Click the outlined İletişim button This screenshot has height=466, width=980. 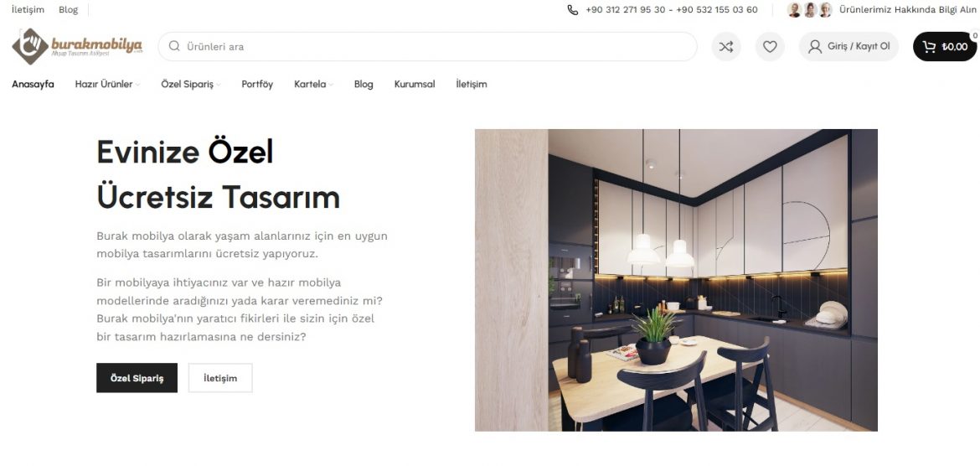(220, 378)
